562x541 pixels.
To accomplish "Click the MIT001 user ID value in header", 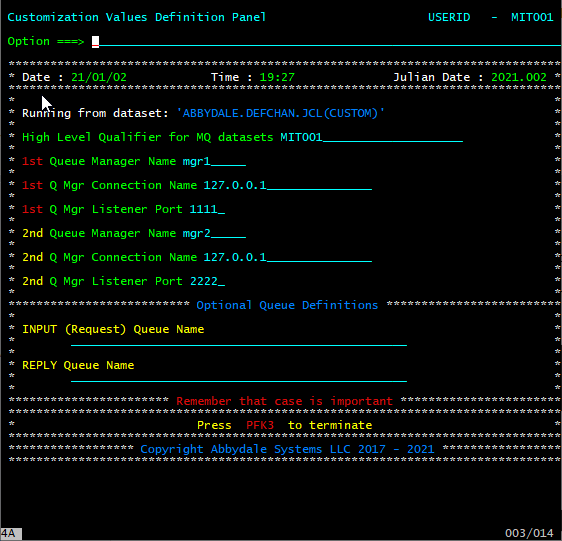I will [x=532, y=17].
